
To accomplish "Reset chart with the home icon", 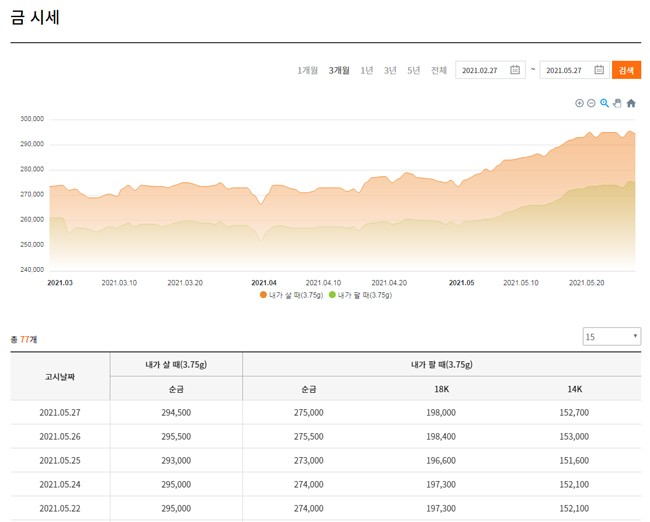I will 631,103.
